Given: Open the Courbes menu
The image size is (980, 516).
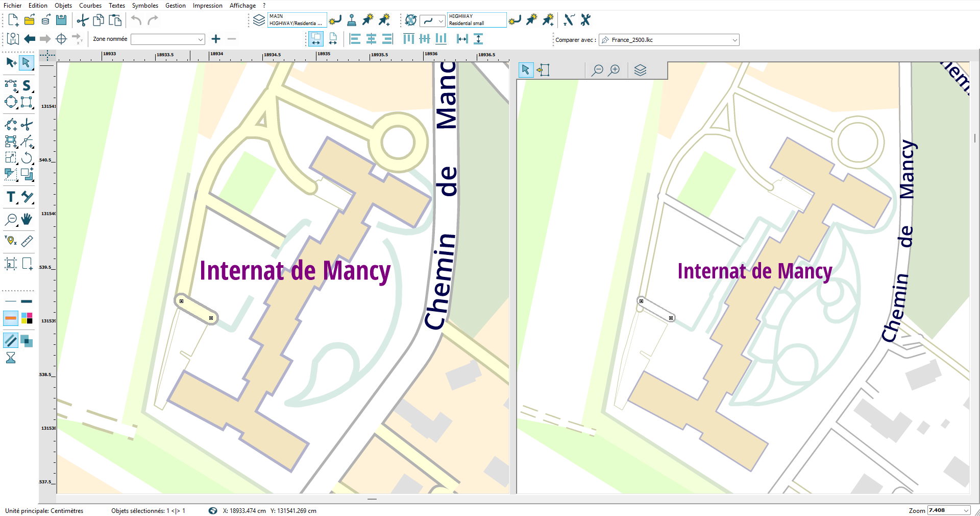Looking at the screenshot, I should click(90, 6).
